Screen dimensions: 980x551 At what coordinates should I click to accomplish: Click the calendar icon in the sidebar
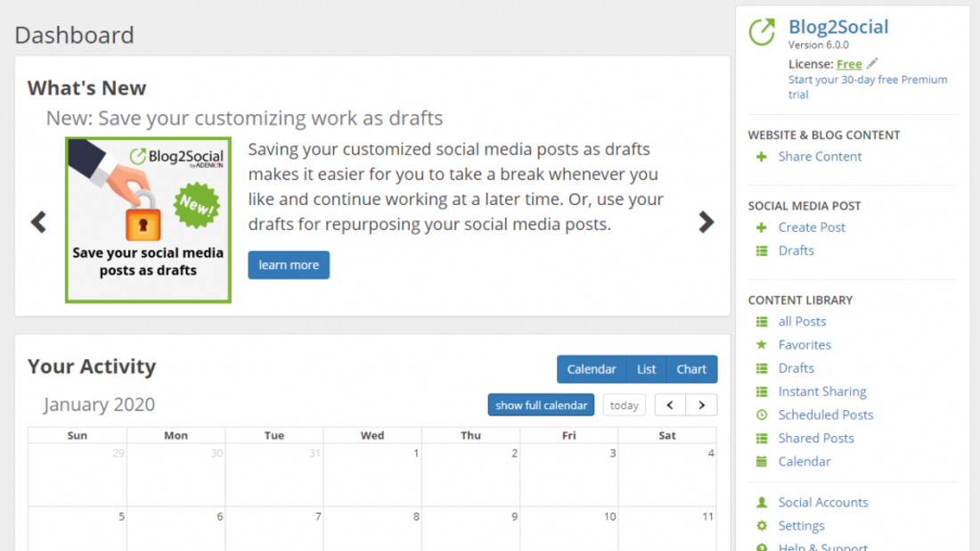(x=762, y=461)
